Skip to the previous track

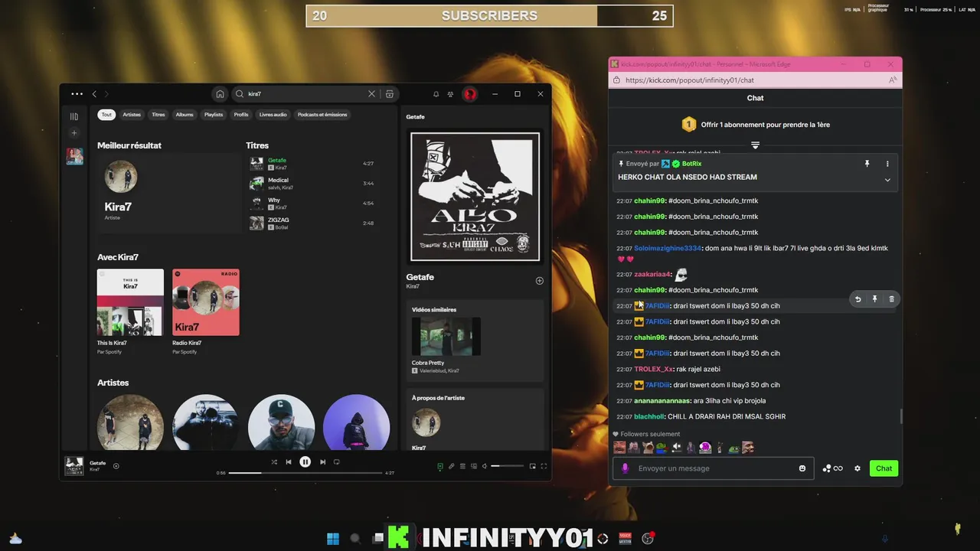click(x=289, y=462)
